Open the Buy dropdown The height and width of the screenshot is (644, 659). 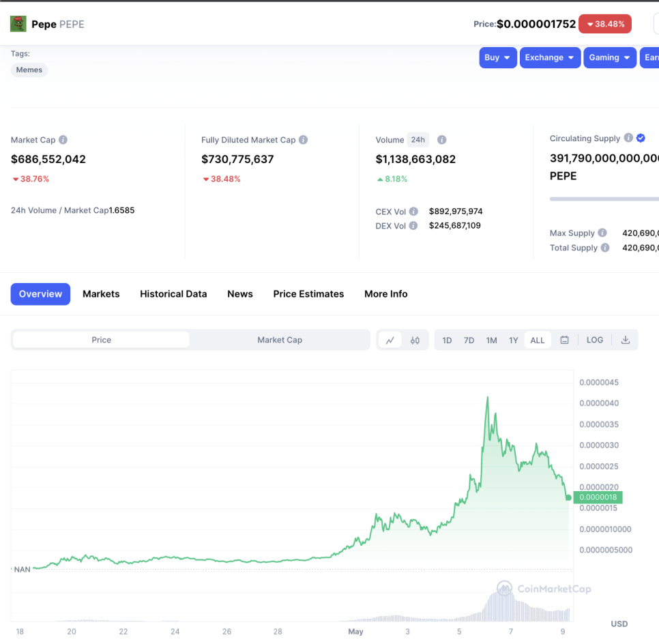click(497, 57)
